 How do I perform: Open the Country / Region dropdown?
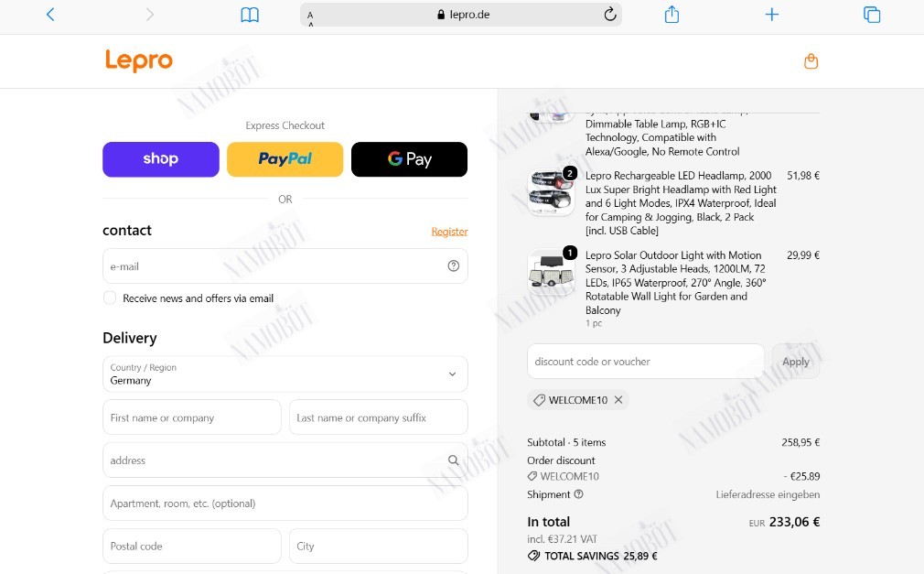pos(285,374)
